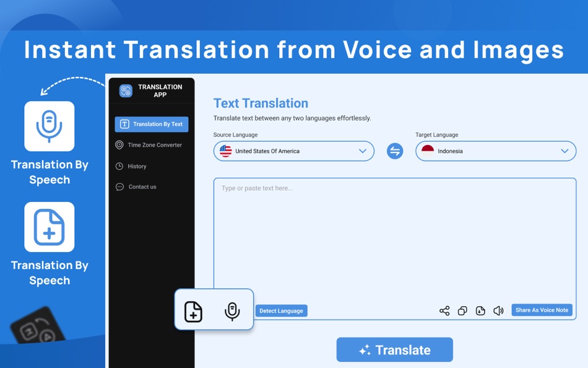Click the History clock icon
This screenshot has height=368, width=588.
119,167
